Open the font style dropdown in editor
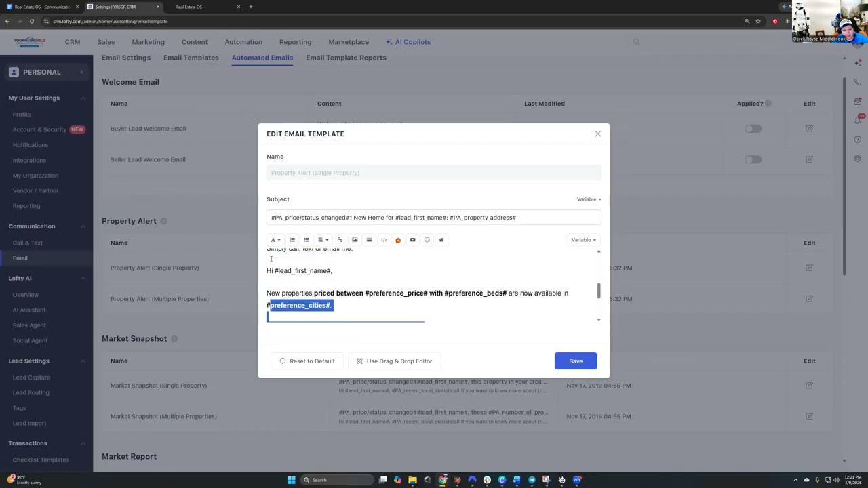This screenshot has height=488, width=868. pos(275,240)
